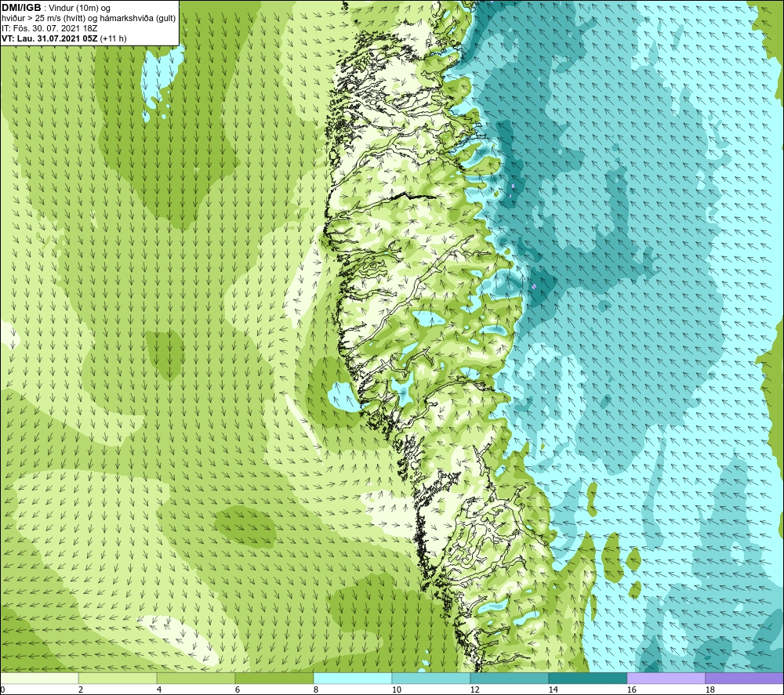The image size is (784, 695).
Task: Pick the light teal 10–12 m/s legend swatch
Action: coord(431,678)
